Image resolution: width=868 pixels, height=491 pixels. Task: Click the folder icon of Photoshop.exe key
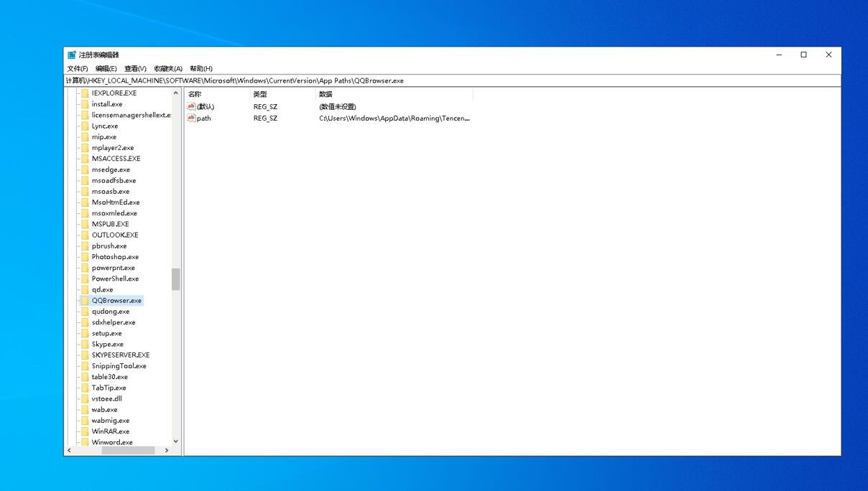tap(85, 257)
